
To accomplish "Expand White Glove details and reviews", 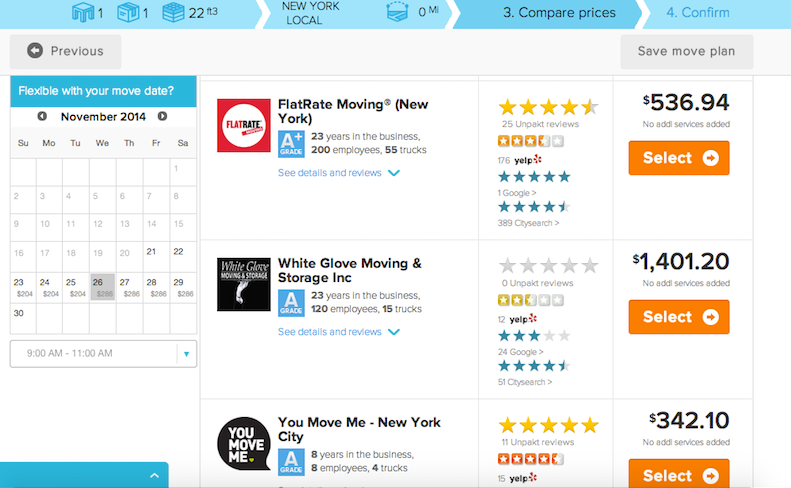I will tap(338, 332).
